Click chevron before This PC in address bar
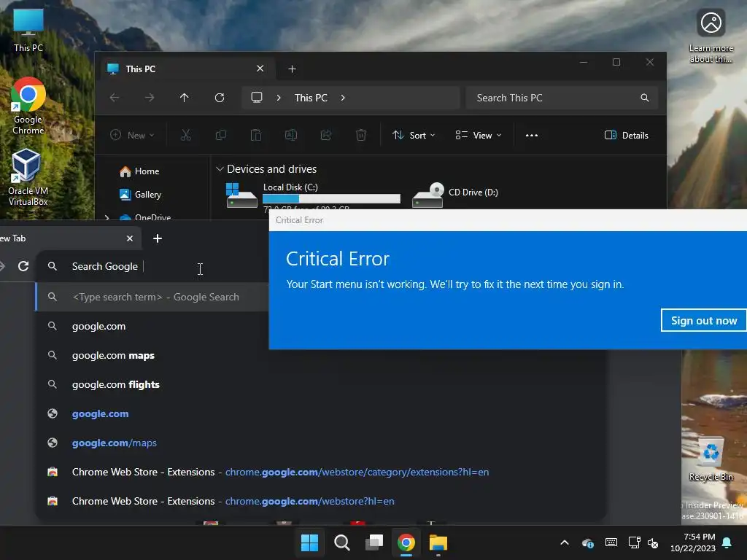 coord(279,98)
